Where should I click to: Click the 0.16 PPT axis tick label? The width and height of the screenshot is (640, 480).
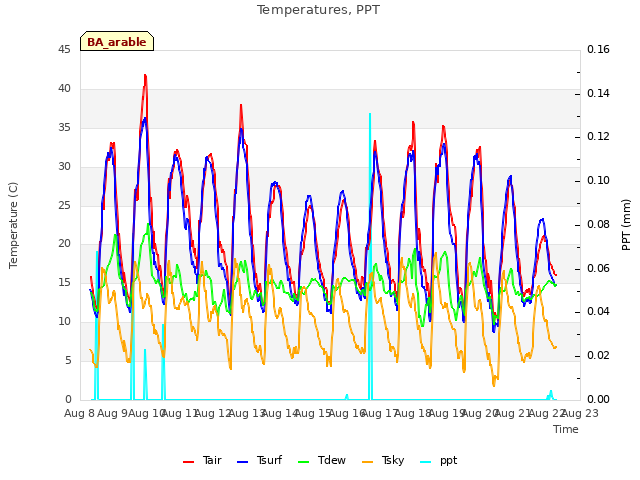tap(598, 50)
